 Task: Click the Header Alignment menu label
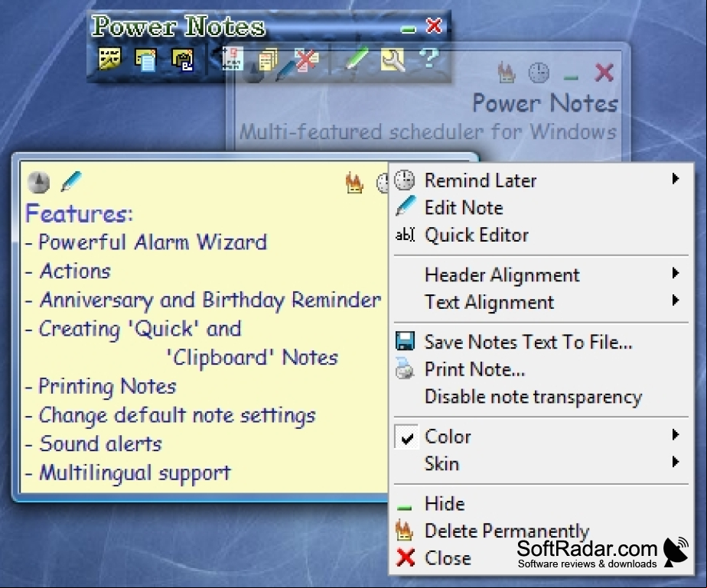(502, 275)
